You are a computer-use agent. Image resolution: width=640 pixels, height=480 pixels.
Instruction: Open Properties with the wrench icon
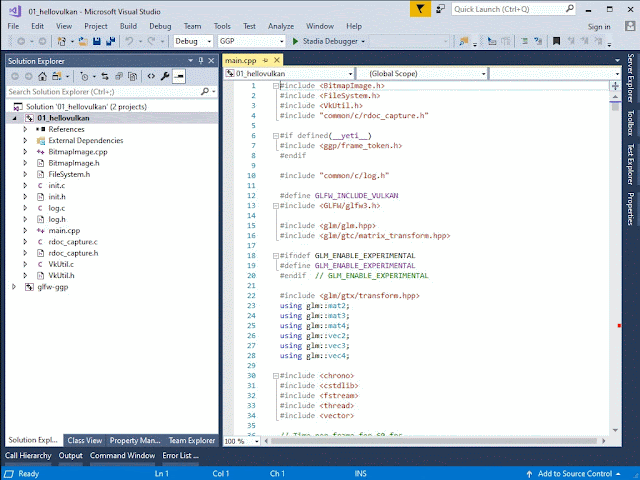[165, 76]
